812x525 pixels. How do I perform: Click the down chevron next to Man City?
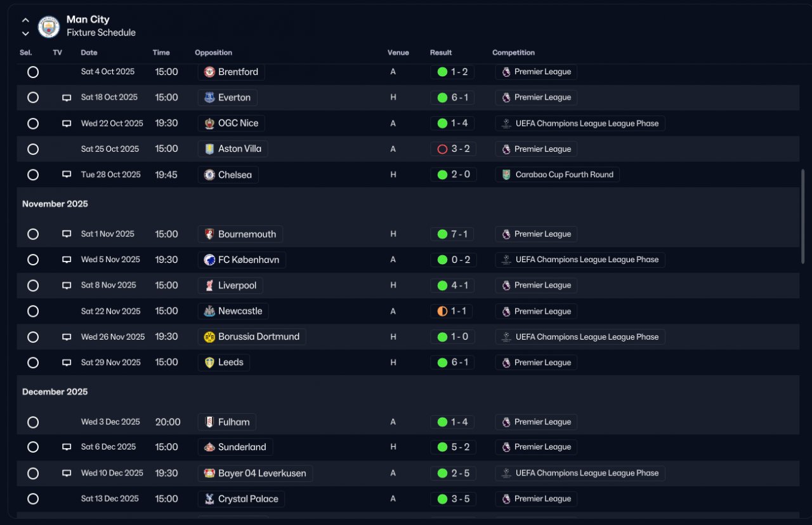pos(25,33)
